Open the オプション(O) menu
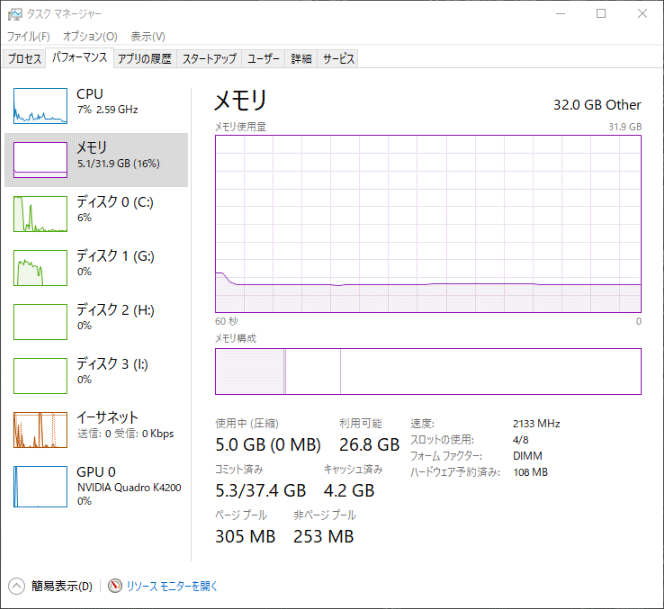Image resolution: width=664 pixels, height=609 pixels. 90,36
